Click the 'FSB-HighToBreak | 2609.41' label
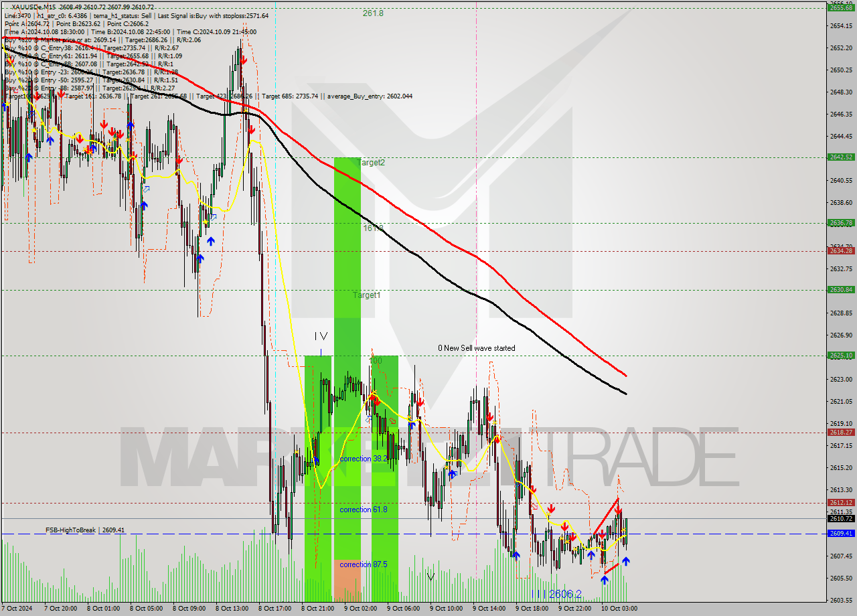The height and width of the screenshot is (616, 857). [85, 530]
